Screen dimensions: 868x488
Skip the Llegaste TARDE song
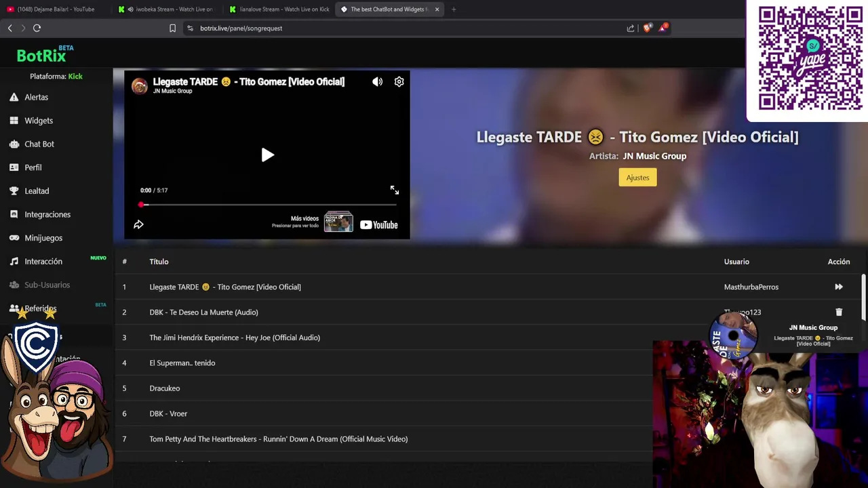[839, 287]
